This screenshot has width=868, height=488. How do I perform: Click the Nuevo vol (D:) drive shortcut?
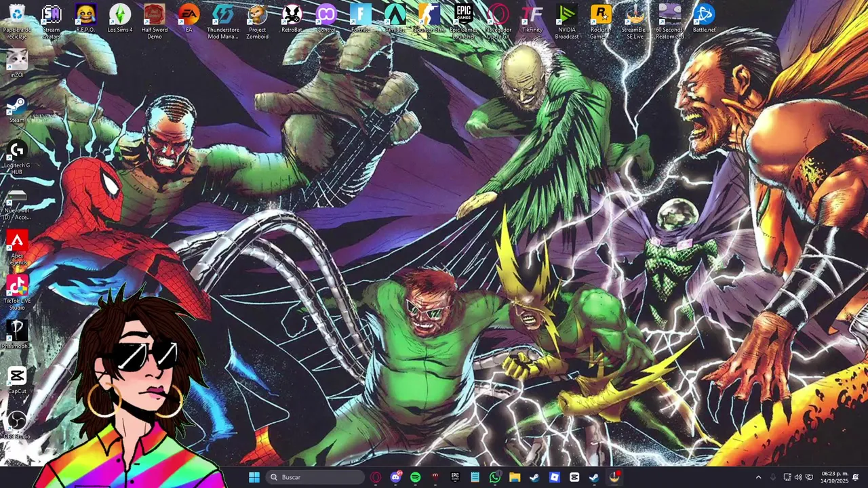click(17, 203)
